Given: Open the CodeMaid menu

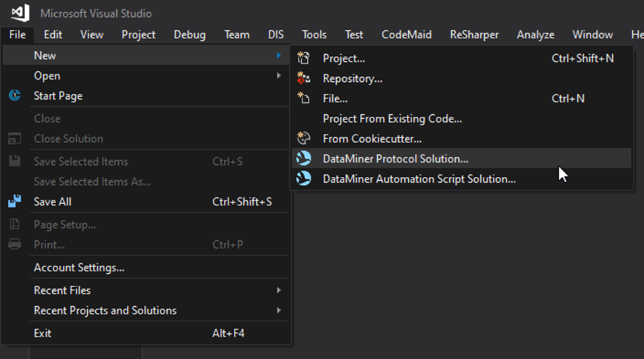Looking at the screenshot, I should (x=407, y=34).
